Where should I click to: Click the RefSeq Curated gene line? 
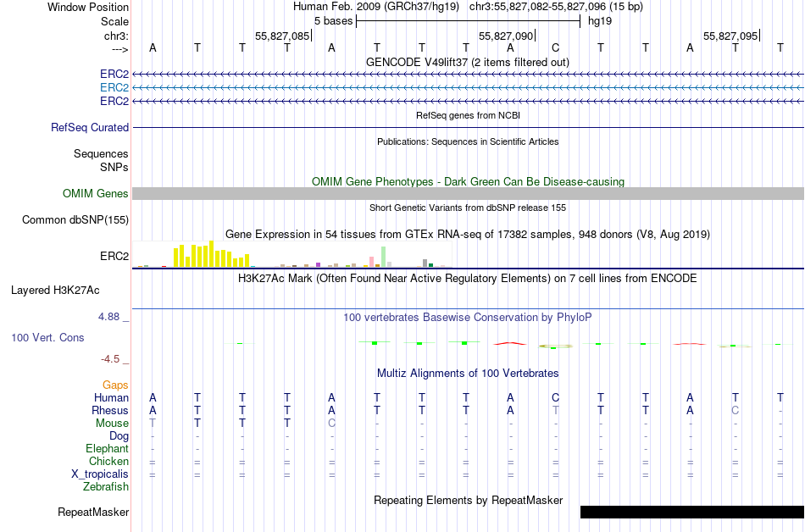click(x=468, y=127)
